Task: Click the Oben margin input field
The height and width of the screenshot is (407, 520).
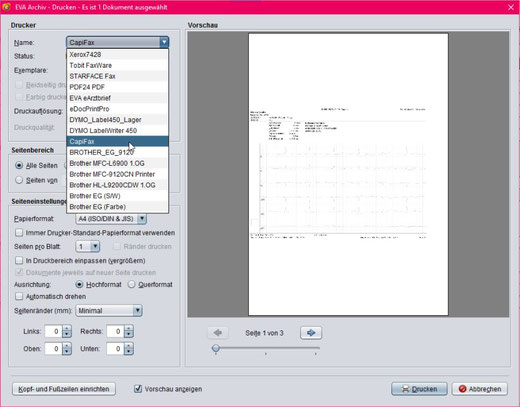Action: 53,349
